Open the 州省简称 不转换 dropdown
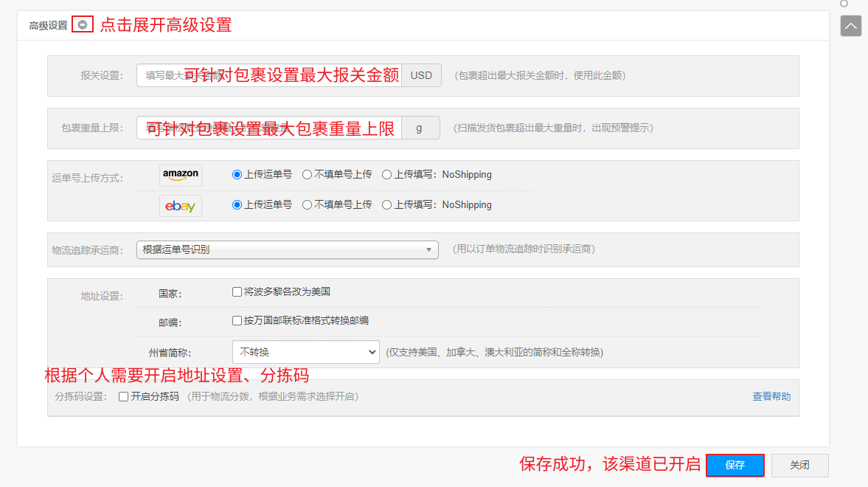868x487 pixels. pyautogui.click(x=305, y=353)
